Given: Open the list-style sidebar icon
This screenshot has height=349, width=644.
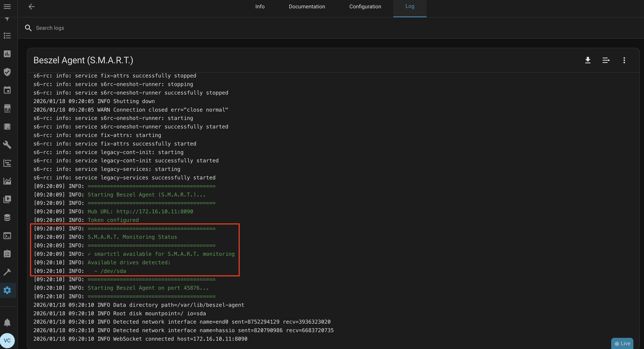Looking at the screenshot, I should tap(7, 36).
